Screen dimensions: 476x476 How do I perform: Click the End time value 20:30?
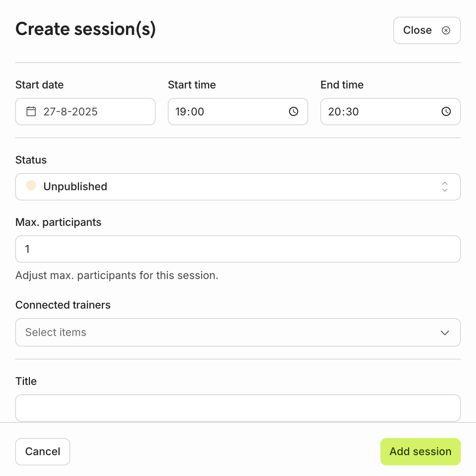pos(343,112)
